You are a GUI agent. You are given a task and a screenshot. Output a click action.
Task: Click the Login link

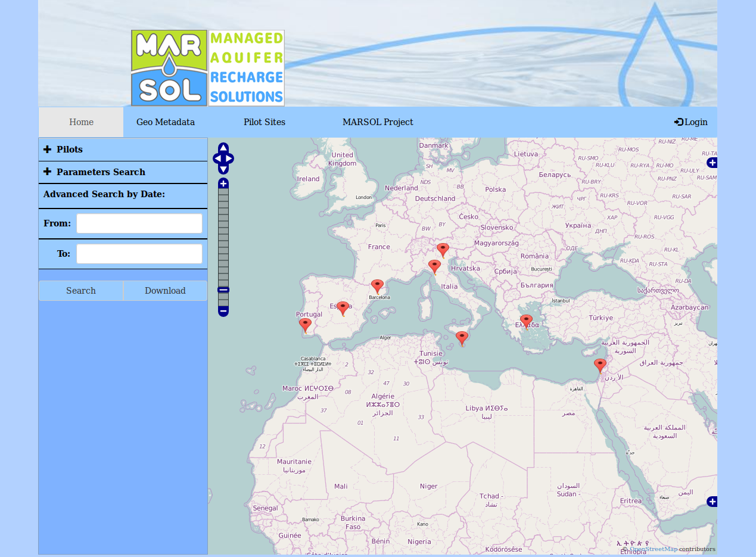click(691, 122)
